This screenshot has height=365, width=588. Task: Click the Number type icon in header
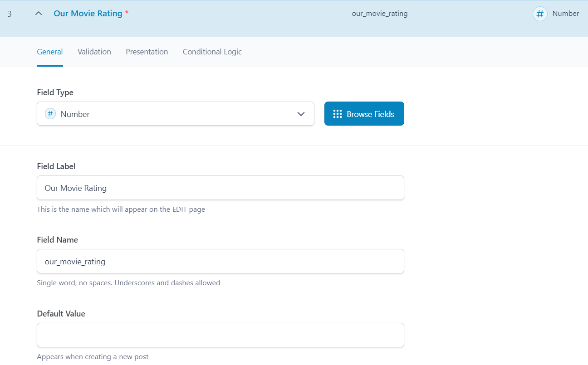tap(539, 14)
